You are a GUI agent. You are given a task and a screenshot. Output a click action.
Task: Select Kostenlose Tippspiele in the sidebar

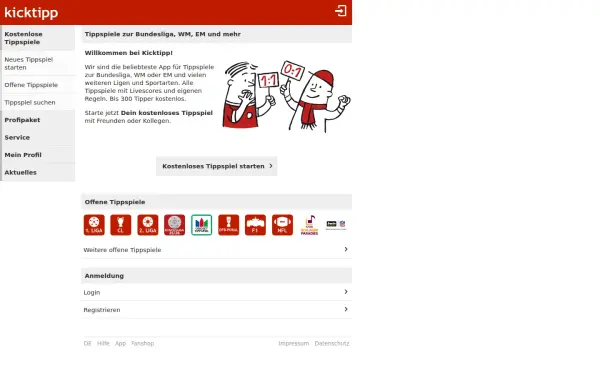38,38
